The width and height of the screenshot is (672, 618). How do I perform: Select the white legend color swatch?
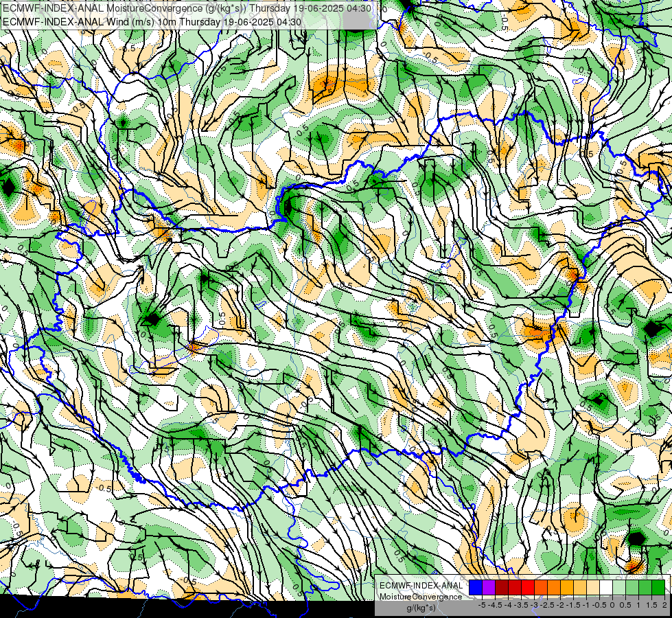pyautogui.click(x=606, y=587)
